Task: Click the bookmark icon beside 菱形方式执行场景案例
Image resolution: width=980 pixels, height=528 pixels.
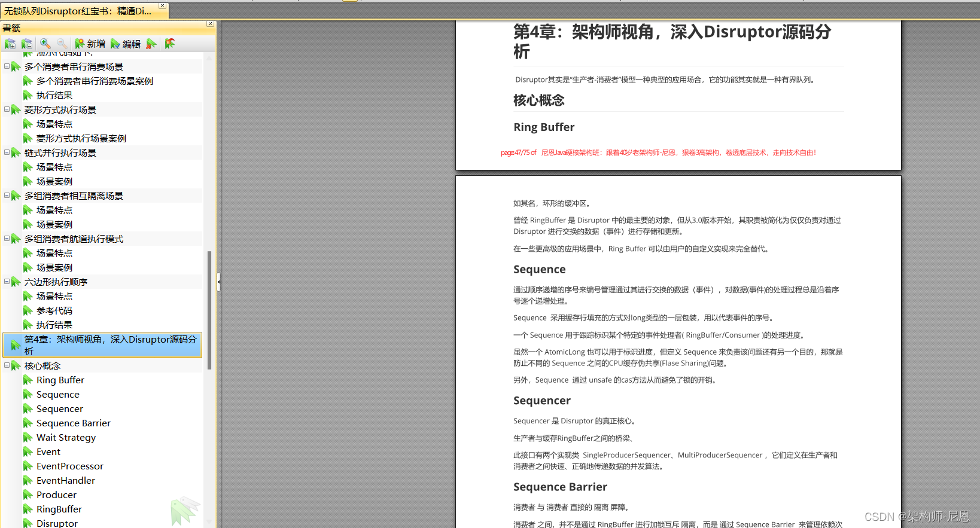Action: pyautogui.click(x=28, y=138)
